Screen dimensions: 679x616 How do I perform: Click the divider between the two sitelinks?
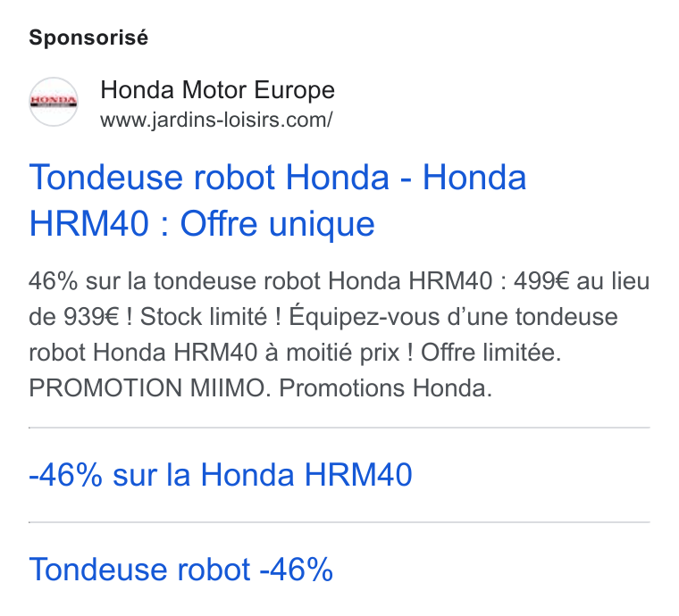pos(339,522)
